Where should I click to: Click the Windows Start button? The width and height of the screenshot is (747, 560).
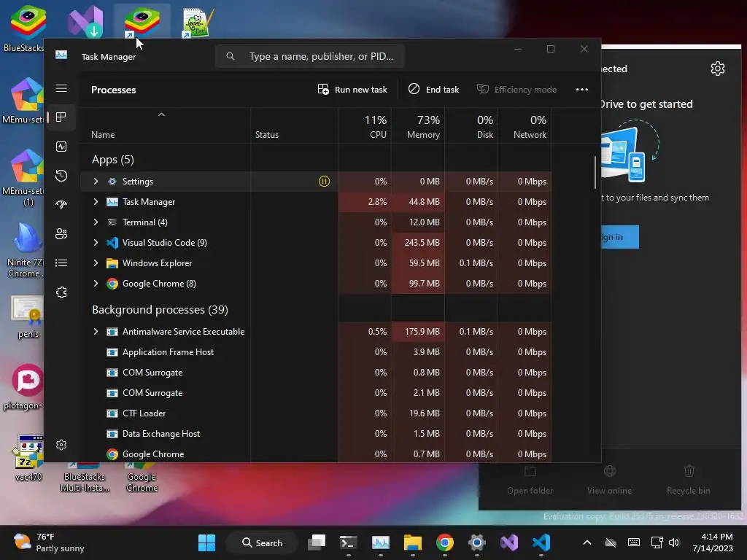coord(206,542)
